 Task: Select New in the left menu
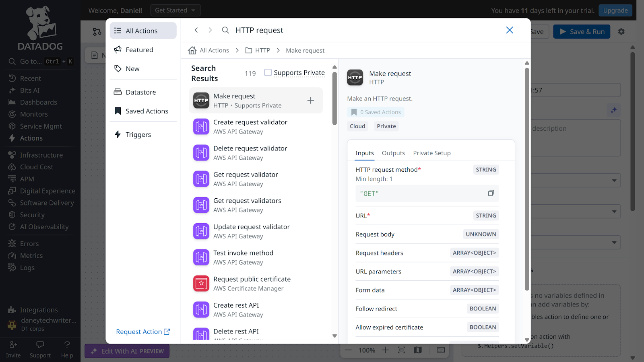point(143,69)
